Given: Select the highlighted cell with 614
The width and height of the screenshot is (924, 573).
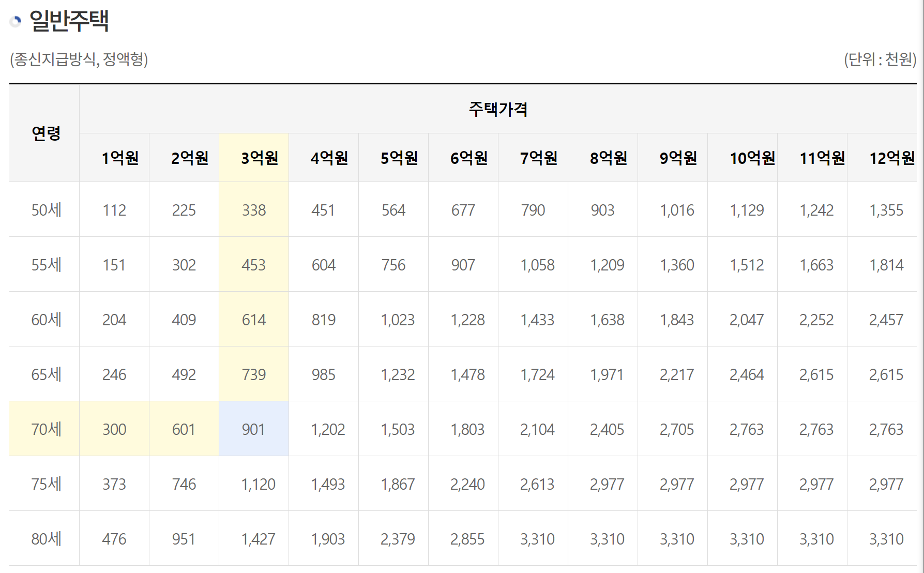Looking at the screenshot, I should click(254, 319).
